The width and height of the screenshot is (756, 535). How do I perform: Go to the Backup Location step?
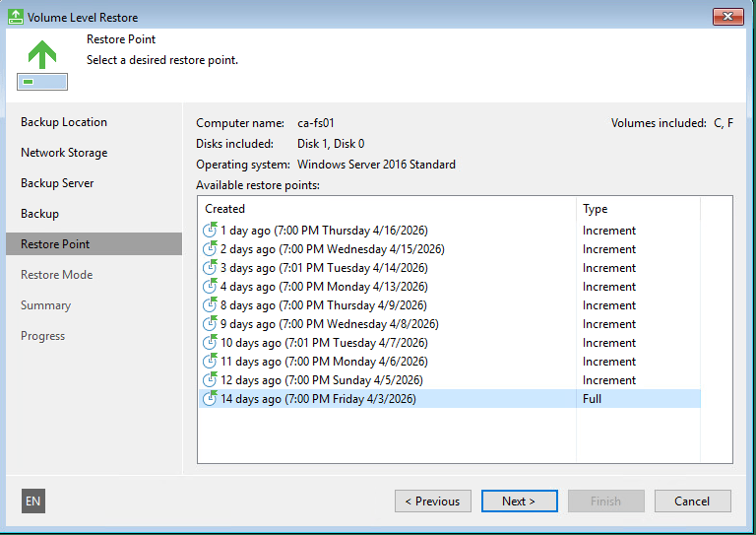64,122
